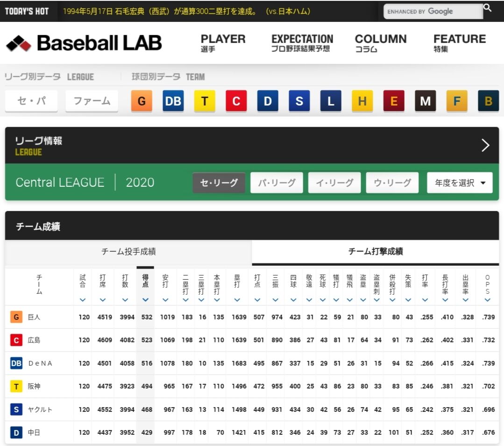The image size is (504, 446).
Task: Click the C badge in 広島 row
Action: 16,340
